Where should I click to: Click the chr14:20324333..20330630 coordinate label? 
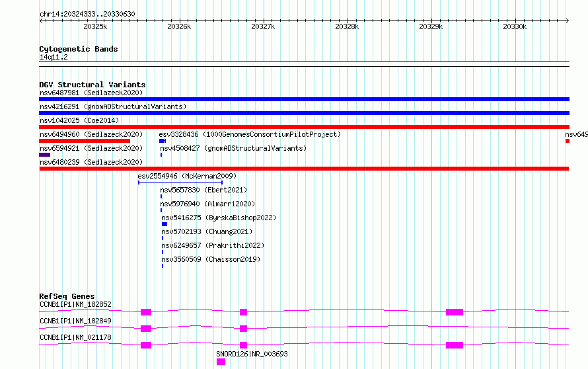(x=87, y=14)
